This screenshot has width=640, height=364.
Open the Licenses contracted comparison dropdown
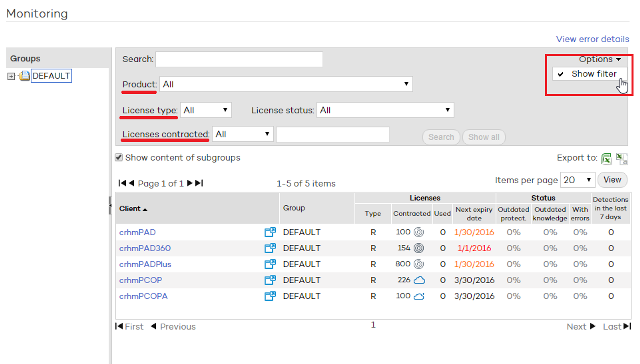click(243, 134)
